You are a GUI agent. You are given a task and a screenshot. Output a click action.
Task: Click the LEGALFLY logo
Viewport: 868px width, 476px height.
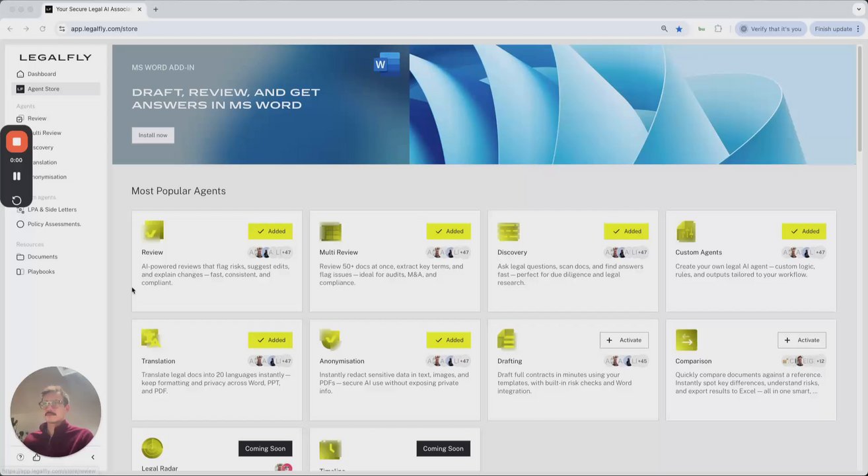coord(55,58)
